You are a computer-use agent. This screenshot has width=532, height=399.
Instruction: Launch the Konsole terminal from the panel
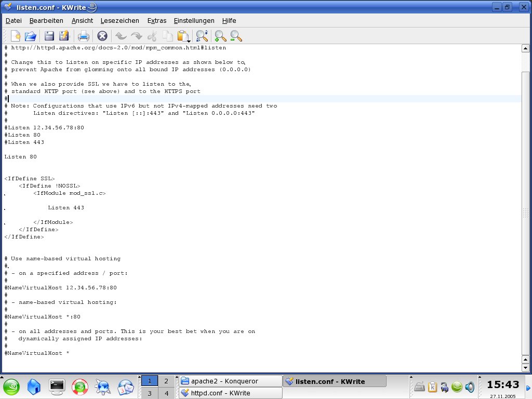tap(57, 387)
